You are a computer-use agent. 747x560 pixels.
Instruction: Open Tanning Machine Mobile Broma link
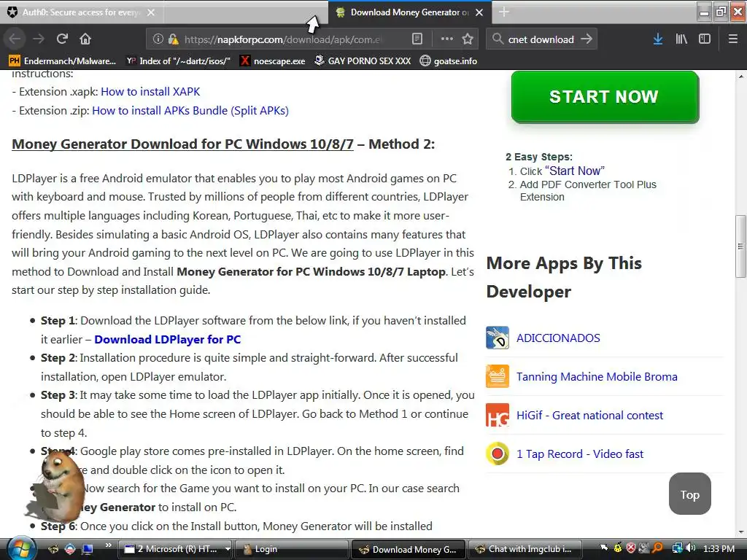point(597,376)
